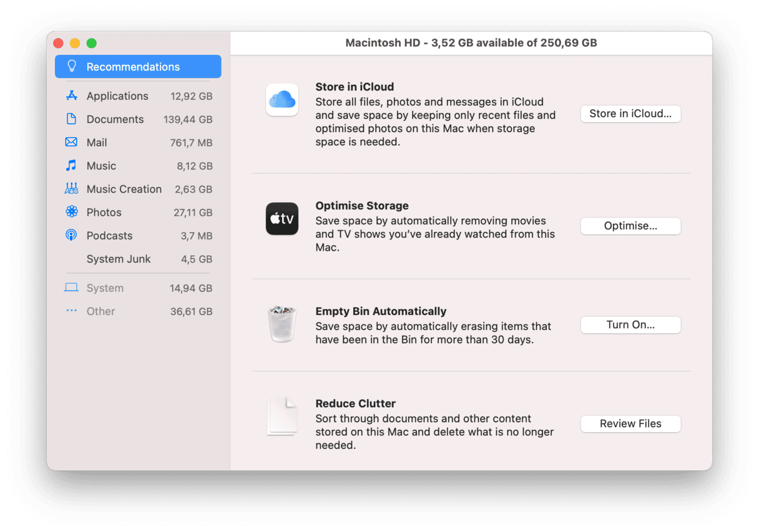Click the Reduce Clutter heading
The width and height of the screenshot is (759, 532).
355,403
